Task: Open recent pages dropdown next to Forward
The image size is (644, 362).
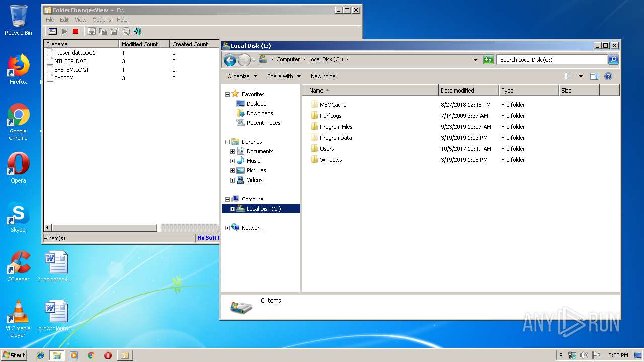Action: (254, 60)
